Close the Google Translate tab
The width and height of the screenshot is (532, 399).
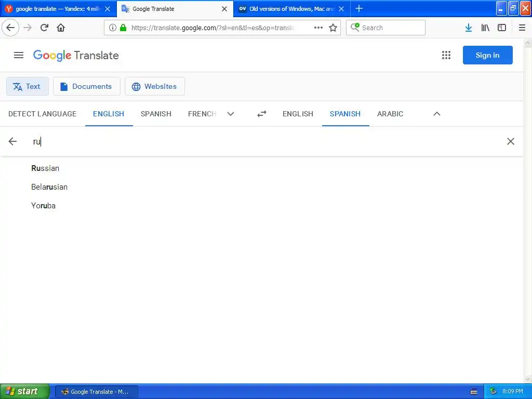[x=224, y=9]
